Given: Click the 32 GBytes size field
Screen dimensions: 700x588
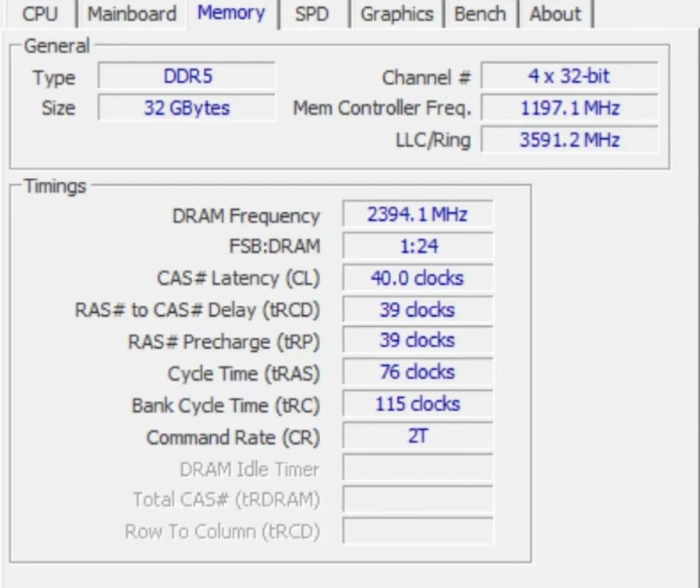Looking at the screenshot, I should (187, 107).
